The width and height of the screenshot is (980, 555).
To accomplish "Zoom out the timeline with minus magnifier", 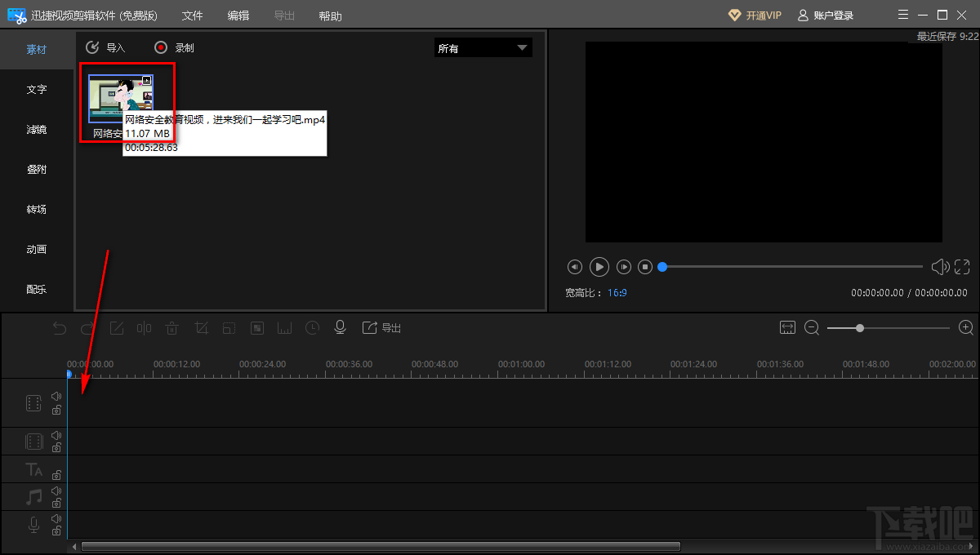I will click(812, 327).
